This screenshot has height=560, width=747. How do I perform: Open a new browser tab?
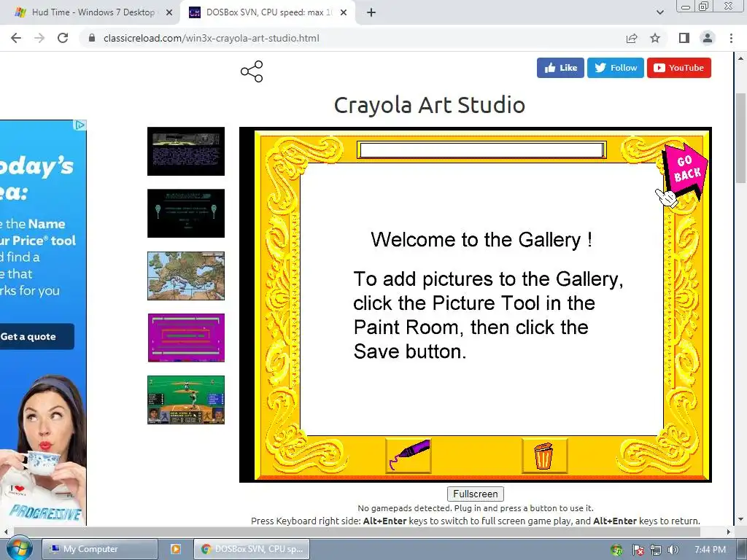click(371, 12)
